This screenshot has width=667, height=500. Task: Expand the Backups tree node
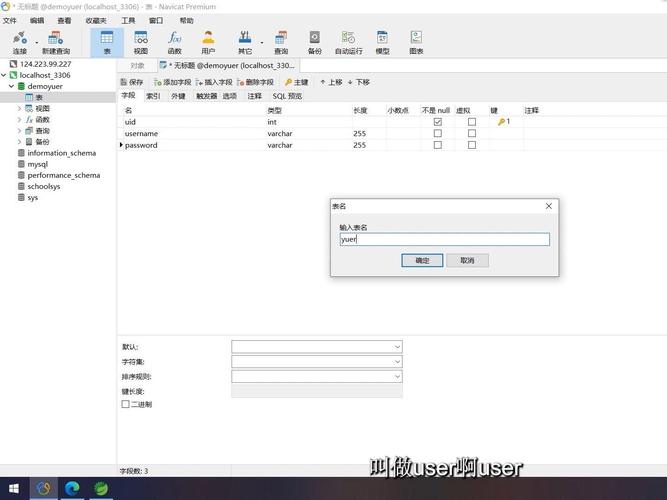click(x=19, y=142)
